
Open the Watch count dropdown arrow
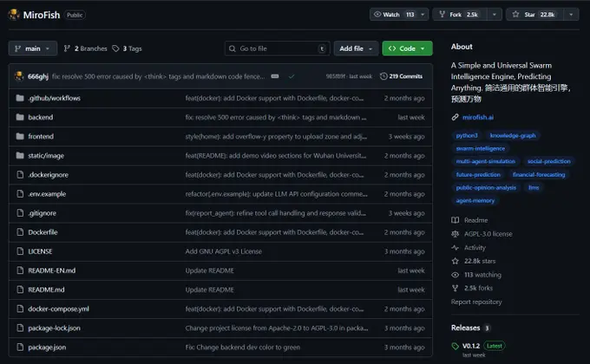pyautogui.click(x=422, y=15)
